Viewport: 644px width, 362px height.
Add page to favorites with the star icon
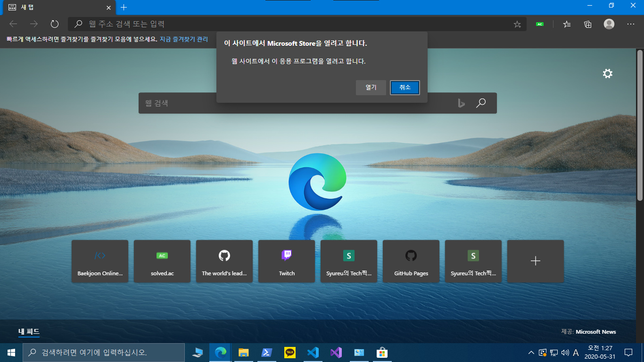(517, 24)
